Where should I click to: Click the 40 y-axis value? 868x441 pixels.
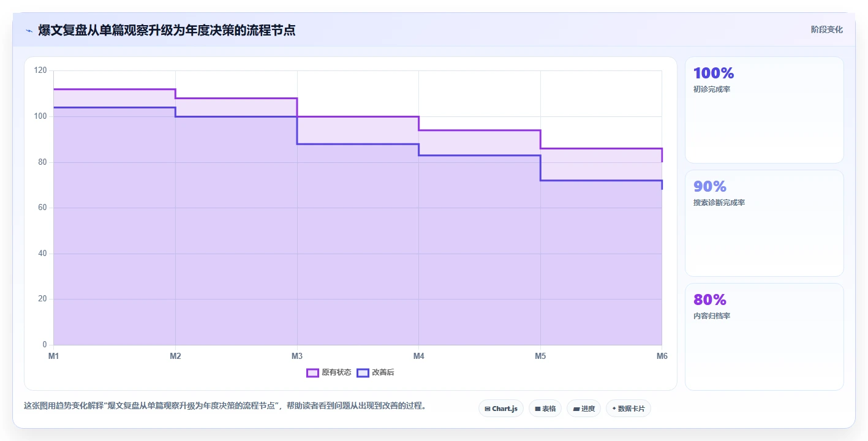point(42,254)
